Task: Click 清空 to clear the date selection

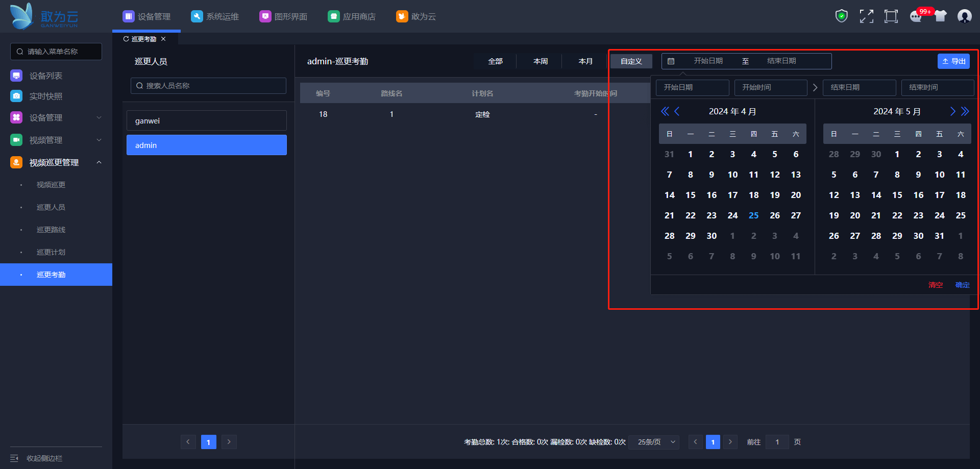Action: coord(936,285)
